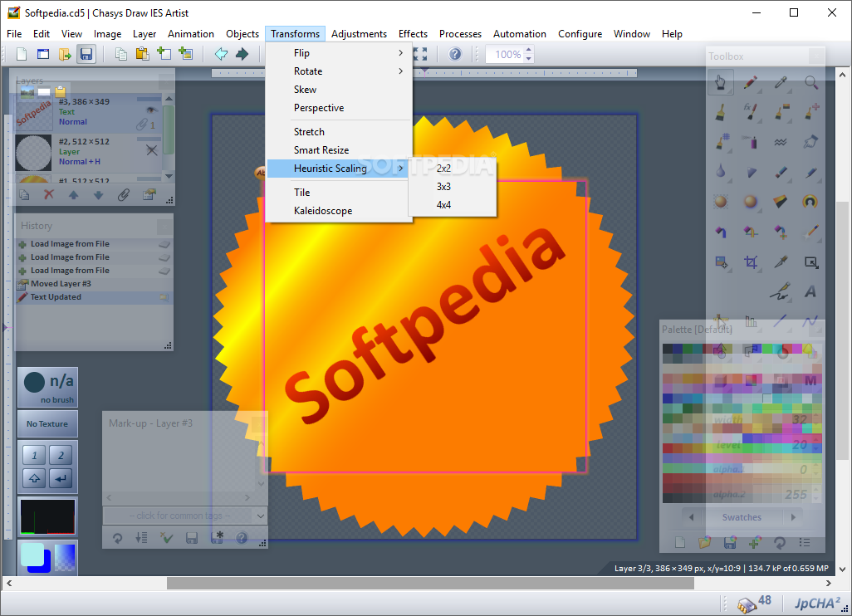The width and height of the screenshot is (852, 616).
Task: Expand the Rotate submenu
Action: pyautogui.click(x=339, y=71)
